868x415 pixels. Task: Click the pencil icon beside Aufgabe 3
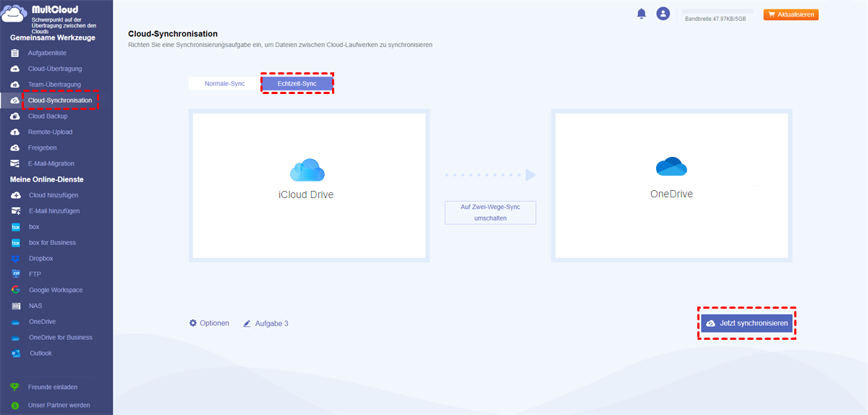(x=247, y=324)
